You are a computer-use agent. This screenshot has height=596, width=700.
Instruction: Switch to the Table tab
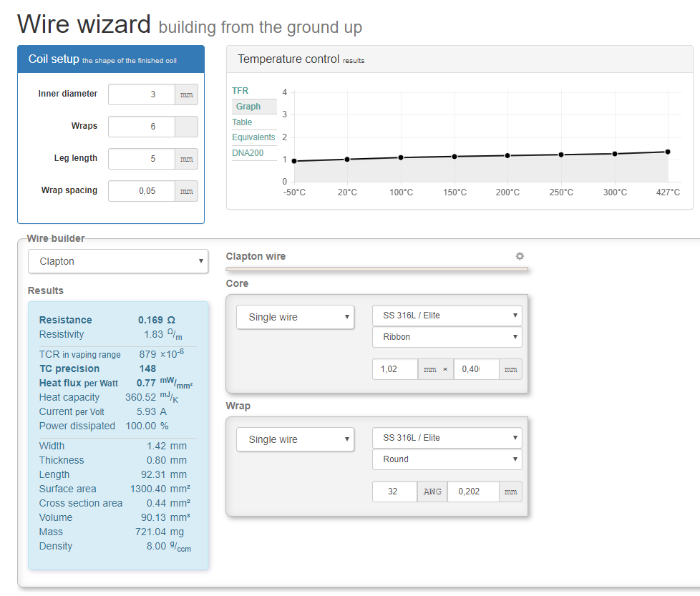242,122
